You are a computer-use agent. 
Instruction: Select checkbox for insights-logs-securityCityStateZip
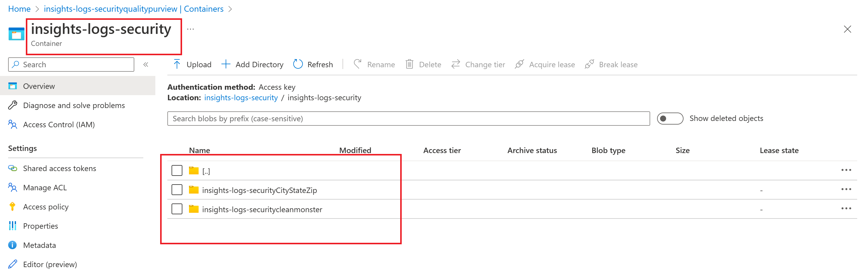pos(177,190)
